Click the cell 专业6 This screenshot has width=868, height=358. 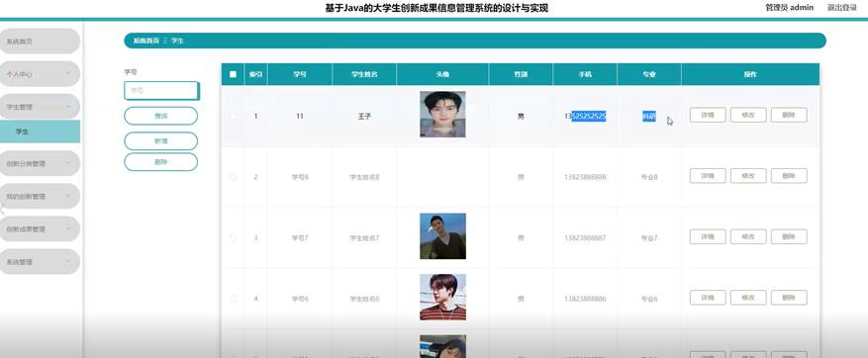(x=649, y=299)
